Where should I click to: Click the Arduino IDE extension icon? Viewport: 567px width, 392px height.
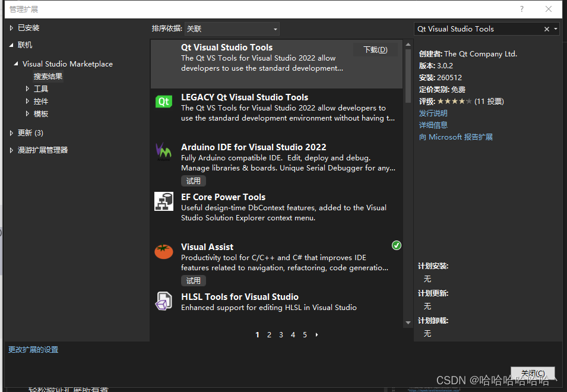tap(163, 151)
